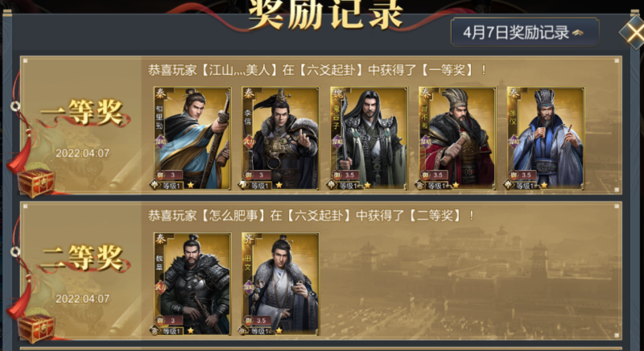
Task: Click the treasure chest beside 一等奖
Action: (x=35, y=183)
